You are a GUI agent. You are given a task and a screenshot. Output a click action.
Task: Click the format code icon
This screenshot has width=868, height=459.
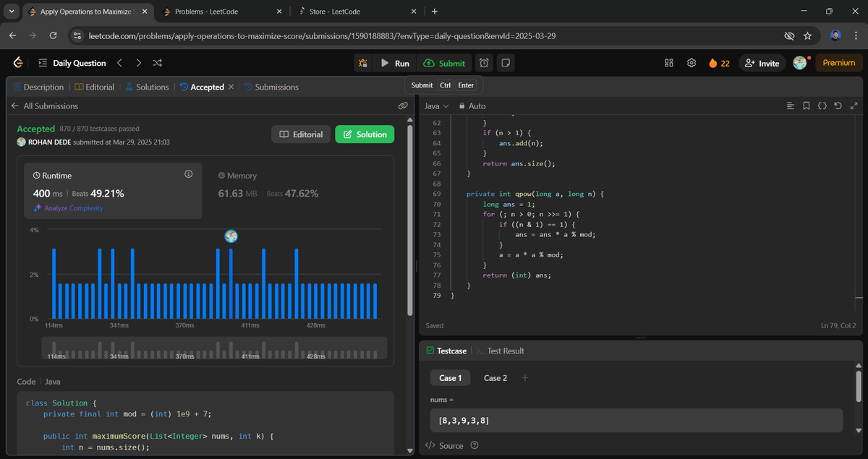pyautogui.click(x=790, y=106)
